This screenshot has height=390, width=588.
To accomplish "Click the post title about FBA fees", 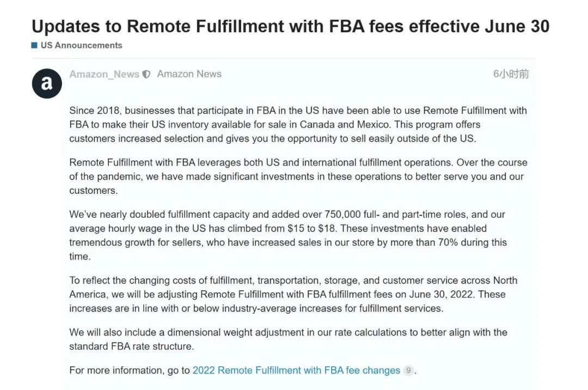I will click(x=290, y=26).
